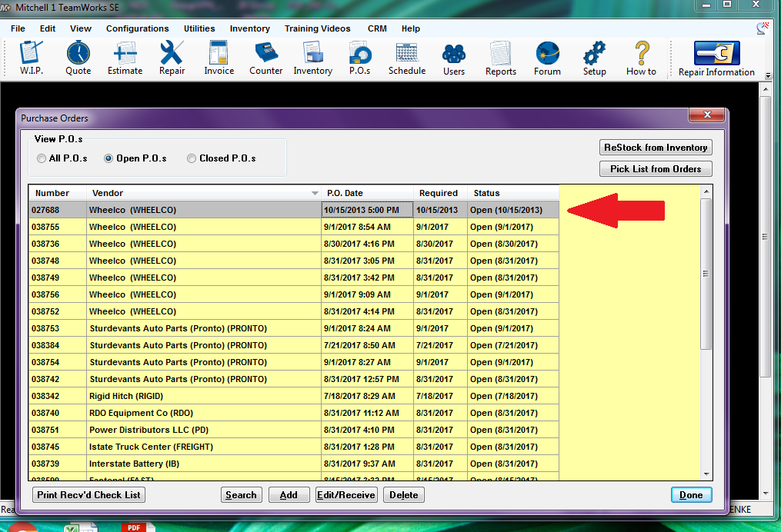Click the main window scroll up arrow
Image resolution: width=781 pixels, height=532 pixels.
[x=766, y=90]
